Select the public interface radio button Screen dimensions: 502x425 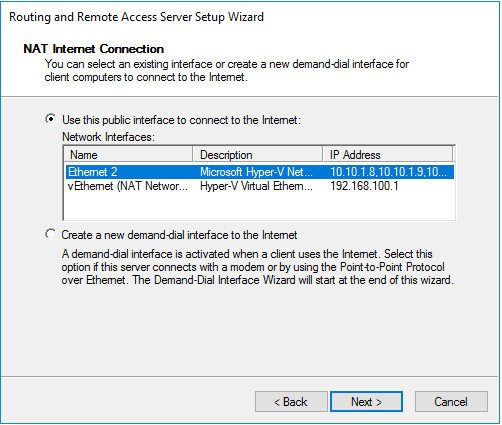click(x=51, y=119)
